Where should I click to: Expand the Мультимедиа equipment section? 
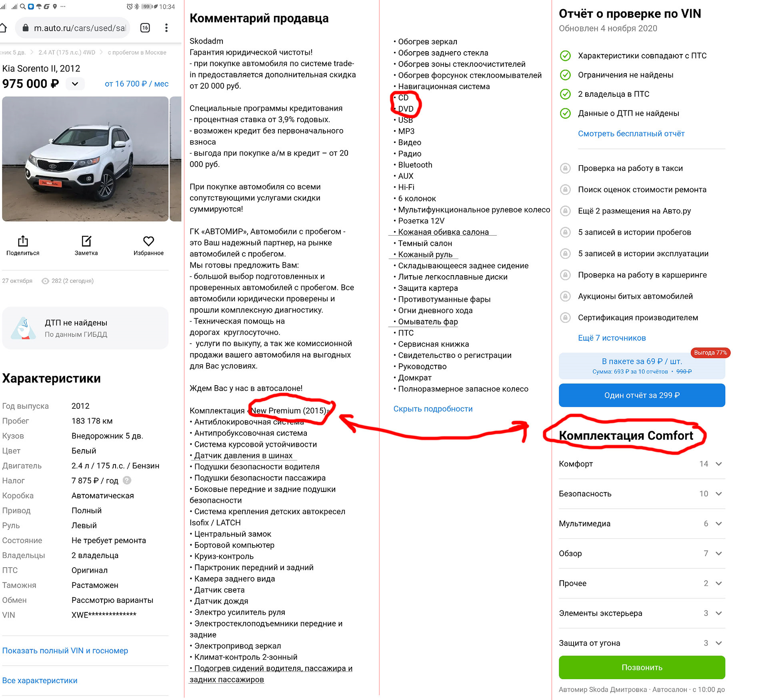click(642, 524)
